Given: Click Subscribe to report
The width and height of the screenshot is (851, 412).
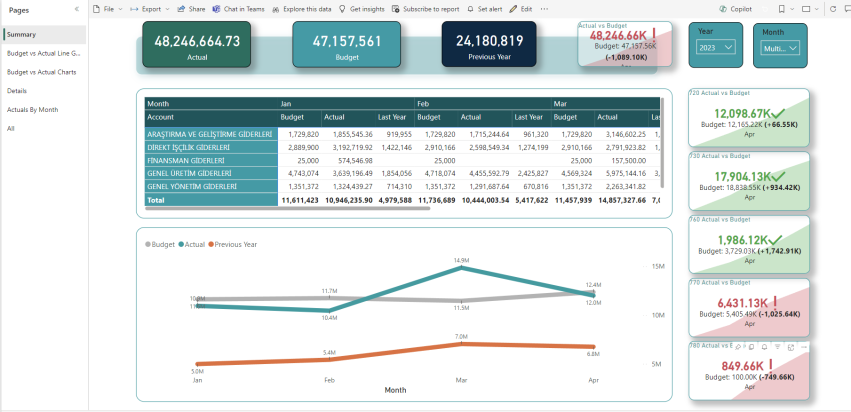Looking at the screenshot, I should pos(425,8).
